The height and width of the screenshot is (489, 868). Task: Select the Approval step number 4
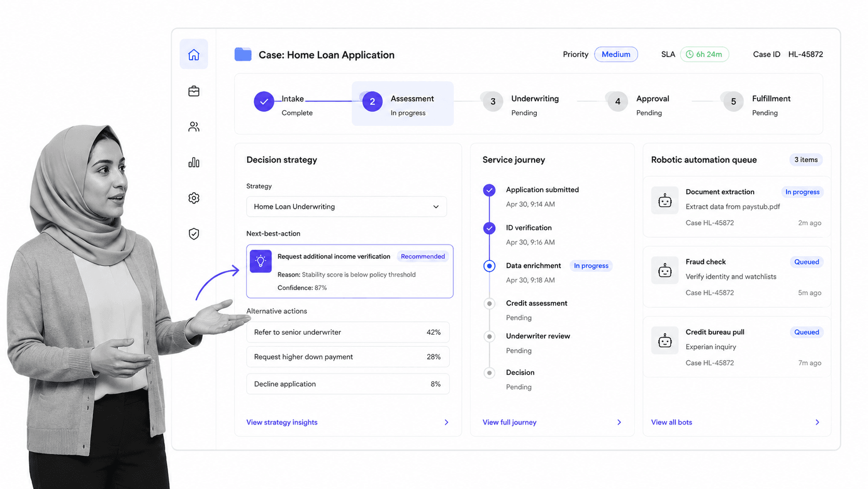(617, 101)
